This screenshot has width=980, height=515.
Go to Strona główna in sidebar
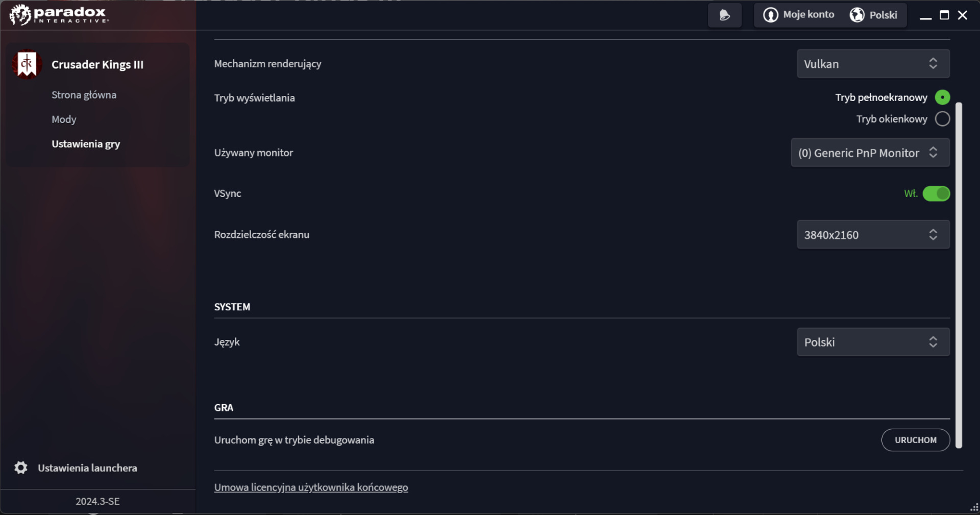click(x=84, y=95)
